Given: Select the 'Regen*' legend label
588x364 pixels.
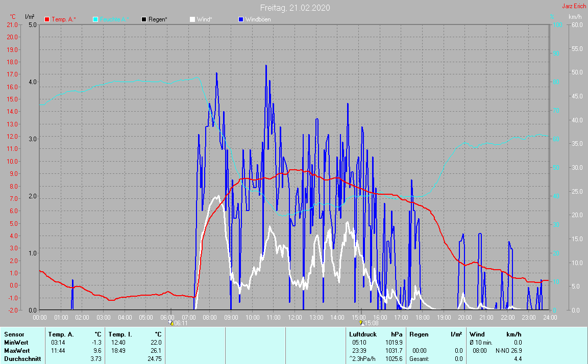Looking at the screenshot, I should [158, 19].
